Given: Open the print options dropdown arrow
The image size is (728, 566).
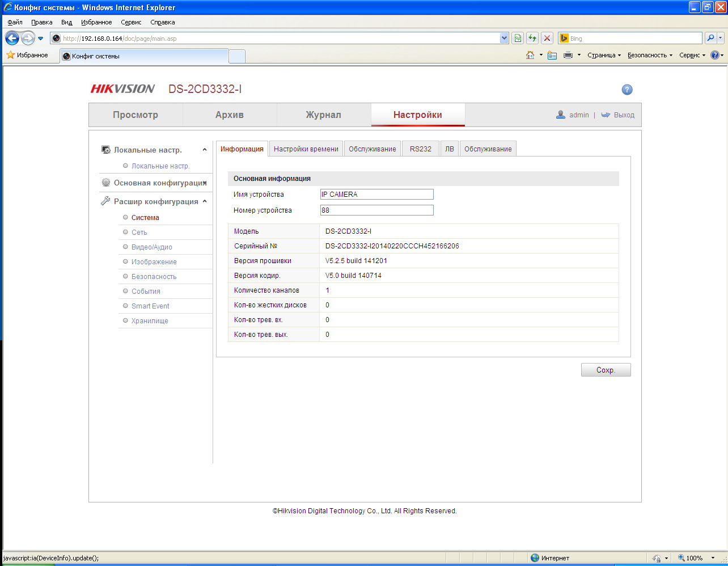Looking at the screenshot, I should click(579, 55).
